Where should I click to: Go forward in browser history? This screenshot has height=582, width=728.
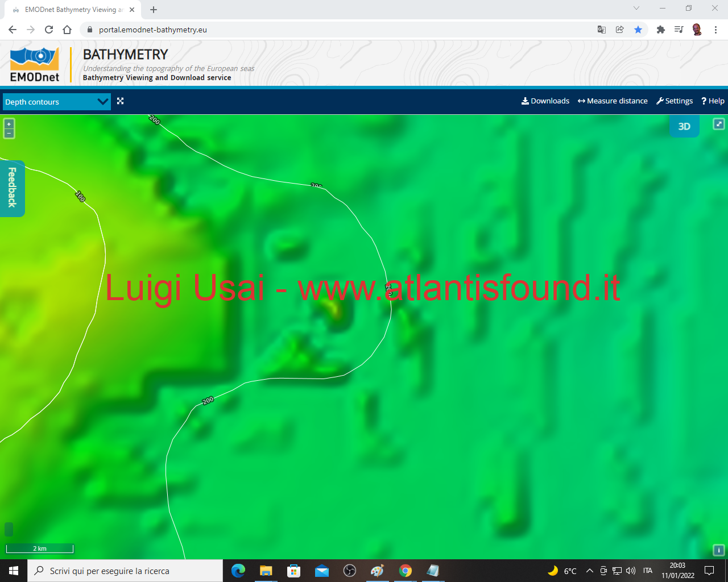point(31,30)
